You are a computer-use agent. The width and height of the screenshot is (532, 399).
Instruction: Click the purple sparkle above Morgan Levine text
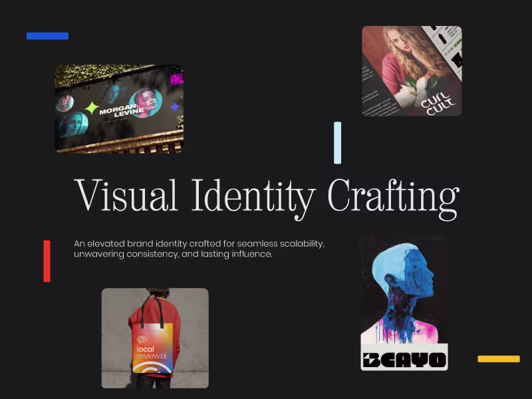click(x=174, y=108)
